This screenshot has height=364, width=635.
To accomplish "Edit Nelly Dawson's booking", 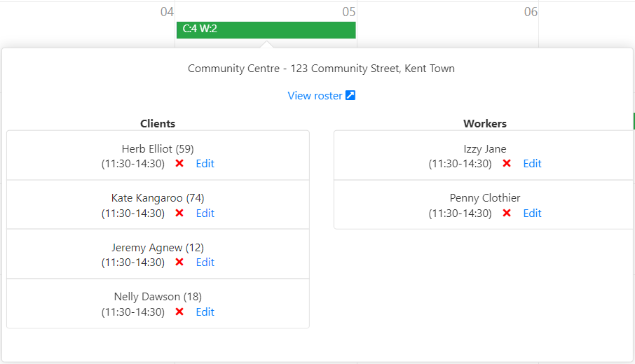I will [x=205, y=311].
